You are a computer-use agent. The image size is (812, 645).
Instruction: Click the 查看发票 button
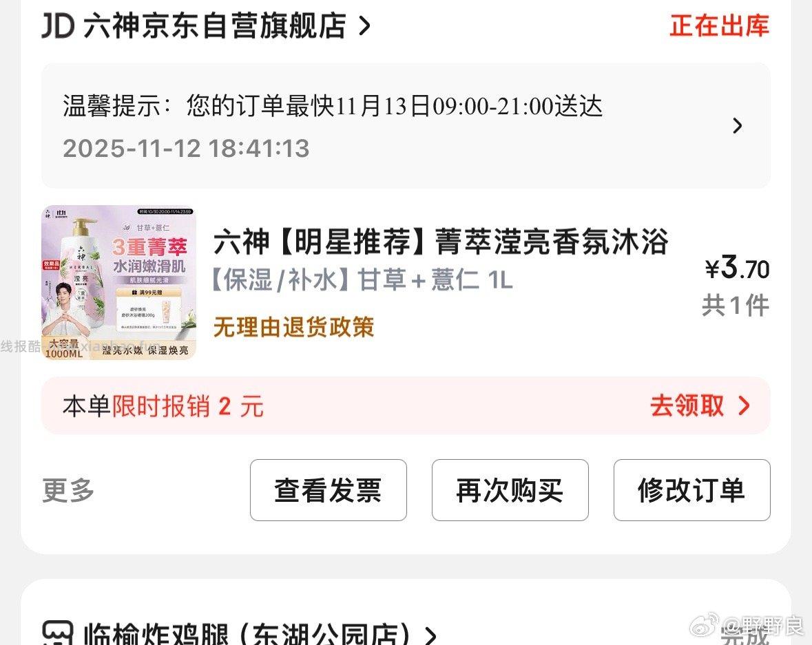(329, 489)
